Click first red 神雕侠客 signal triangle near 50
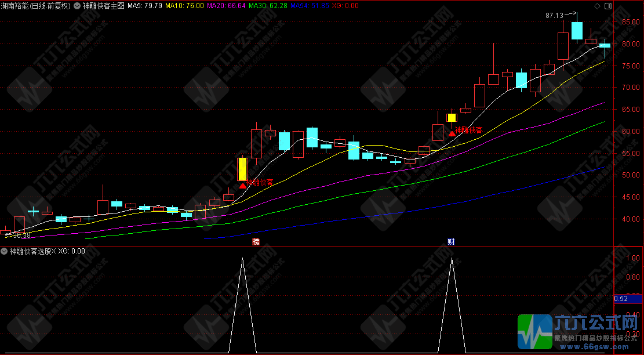 [243, 186]
